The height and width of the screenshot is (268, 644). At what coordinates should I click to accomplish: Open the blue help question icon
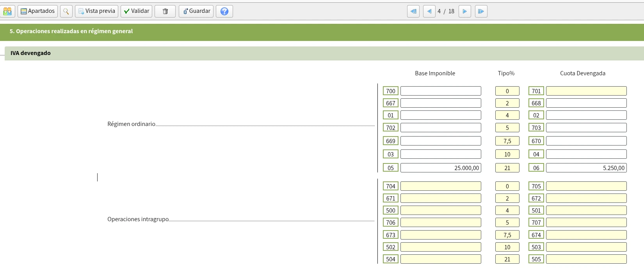[x=224, y=11]
